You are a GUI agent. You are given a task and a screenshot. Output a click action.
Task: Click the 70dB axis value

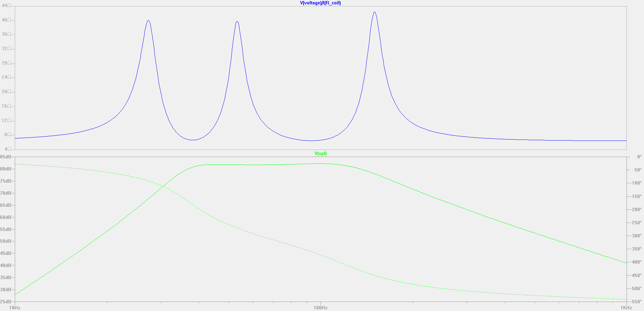click(x=6, y=193)
